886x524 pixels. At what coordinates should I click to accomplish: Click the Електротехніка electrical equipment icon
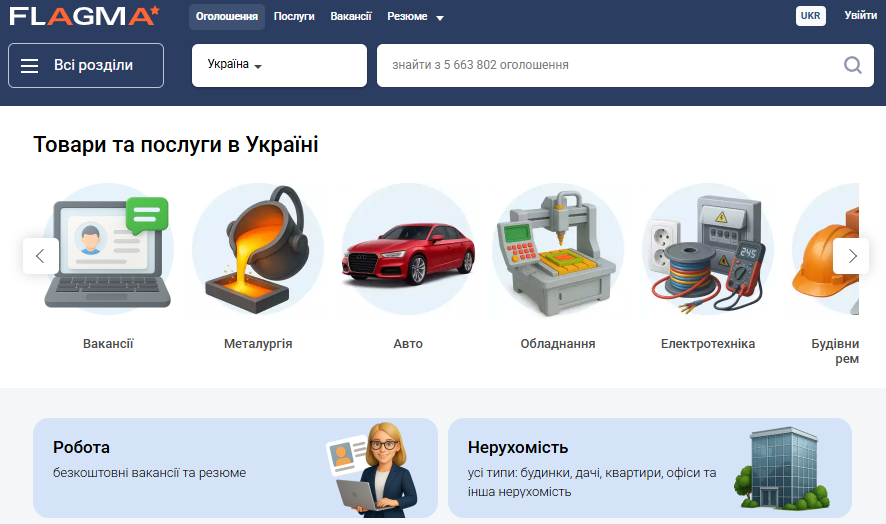[x=708, y=250]
